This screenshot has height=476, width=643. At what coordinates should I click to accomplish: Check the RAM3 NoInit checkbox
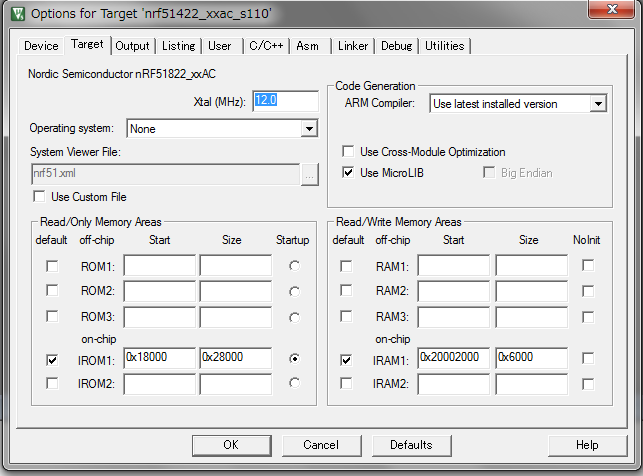tap(588, 317)
